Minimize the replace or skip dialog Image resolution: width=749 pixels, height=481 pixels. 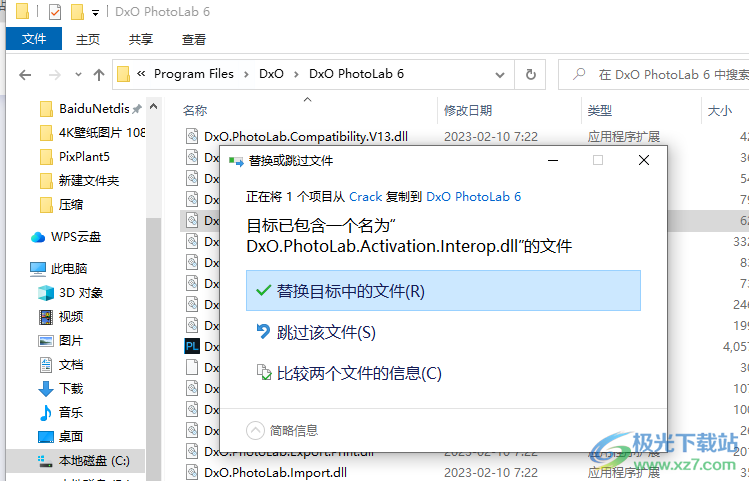[553, 160]
